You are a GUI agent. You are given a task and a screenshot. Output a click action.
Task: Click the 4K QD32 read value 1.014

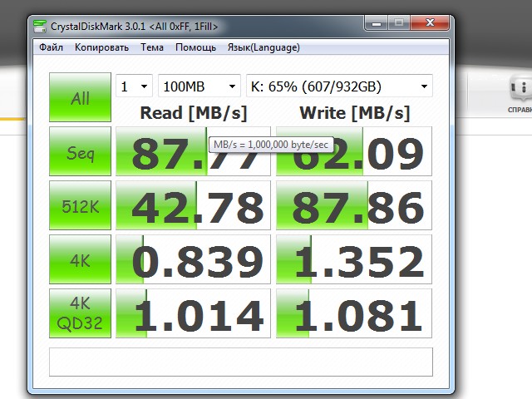click(x=193, y=313)
